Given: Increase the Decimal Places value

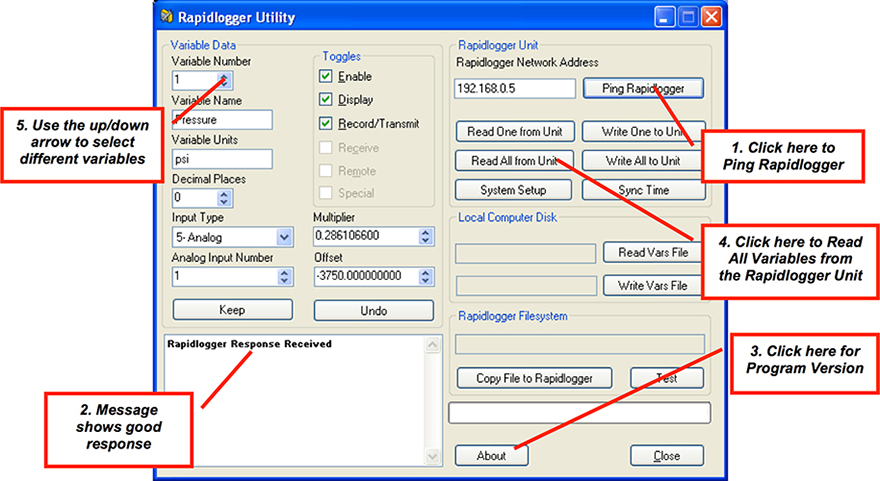Looking at the screenshot, I should click(224, 194).
